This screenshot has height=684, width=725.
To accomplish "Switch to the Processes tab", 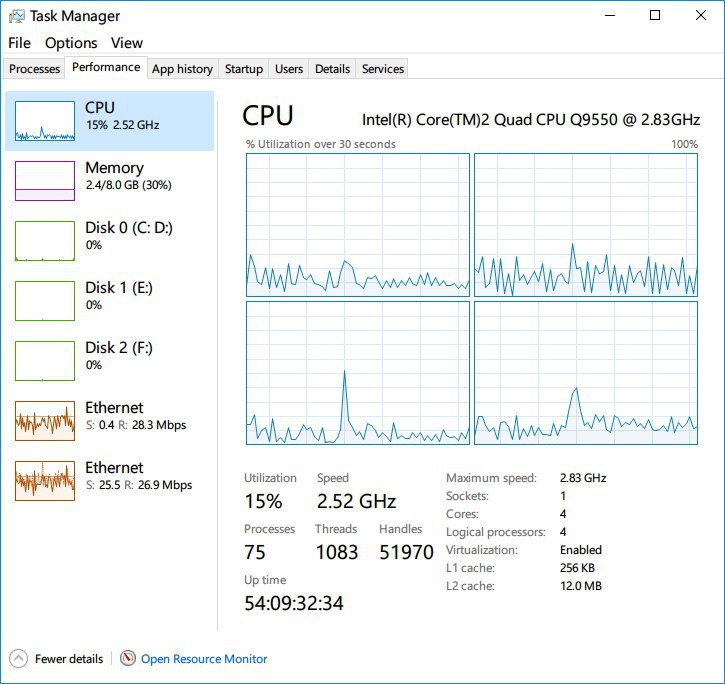I will [35, 69].
